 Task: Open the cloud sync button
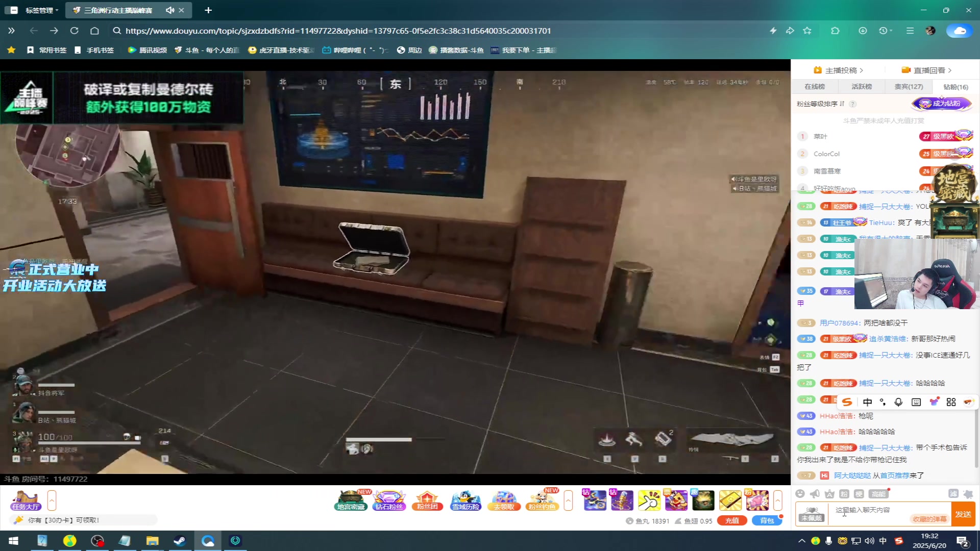coord(959,31)
